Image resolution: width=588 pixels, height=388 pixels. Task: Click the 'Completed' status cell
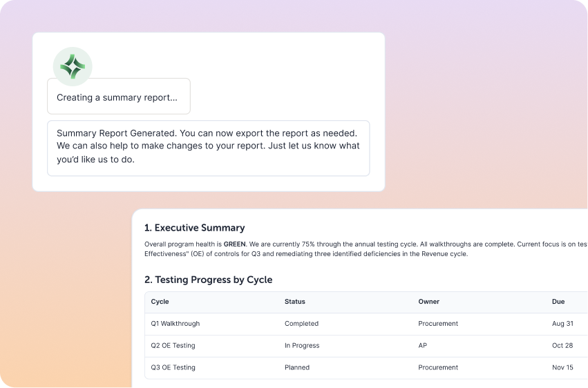[x=301, y=324]
